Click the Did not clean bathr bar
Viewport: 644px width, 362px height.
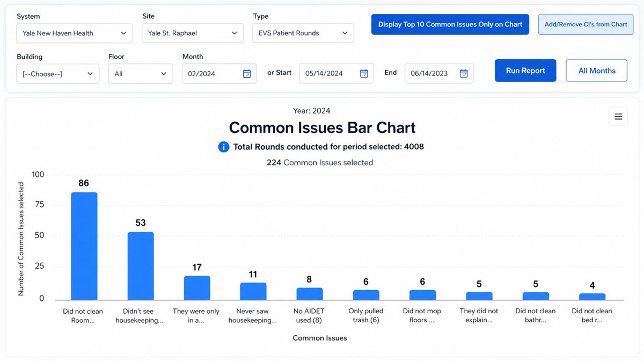pos(536,296)
